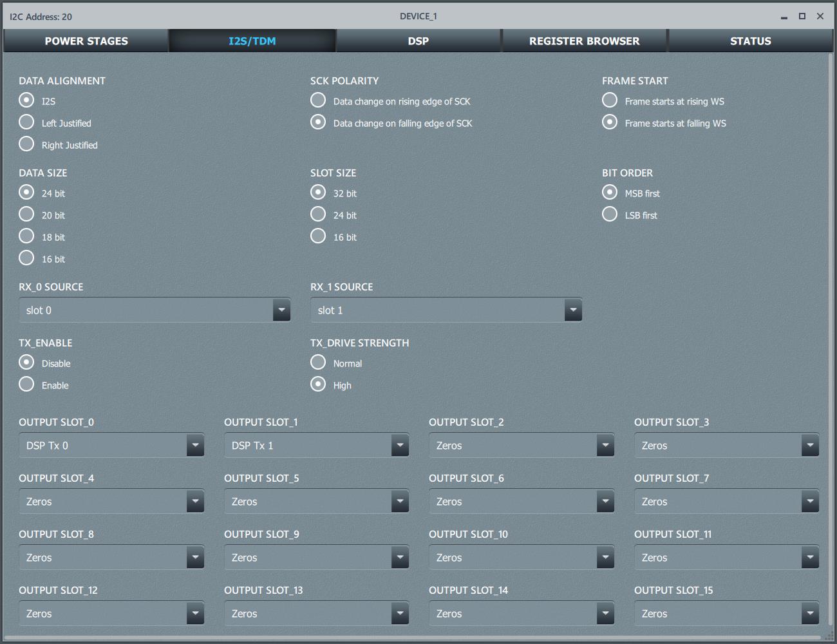This screenshot has width=837, height=644.
Task: Select data change on rising edge of SCK
Action: pos(318,100)
